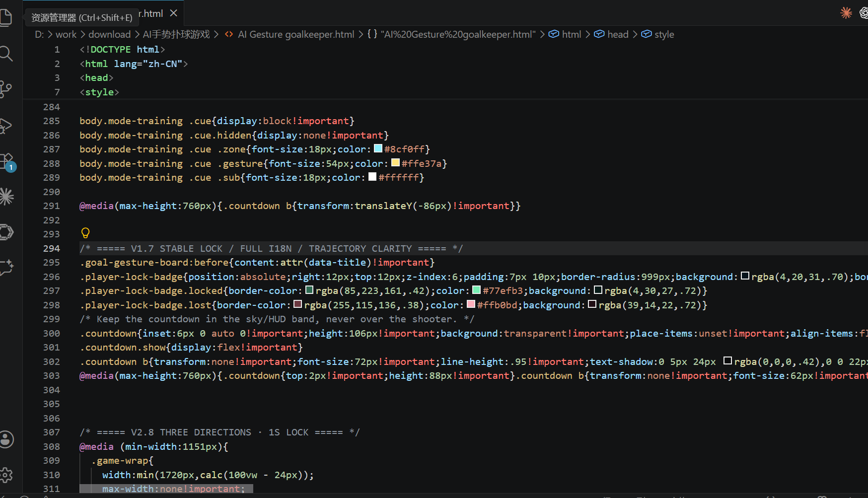Click ".countdown.show" selector on line 301

123,348
